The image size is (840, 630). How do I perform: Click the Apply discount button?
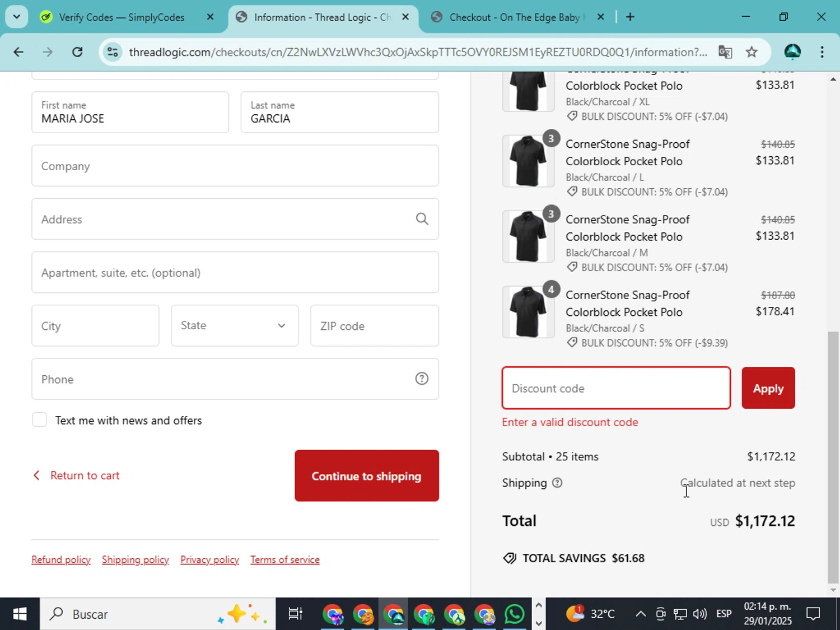768,388
